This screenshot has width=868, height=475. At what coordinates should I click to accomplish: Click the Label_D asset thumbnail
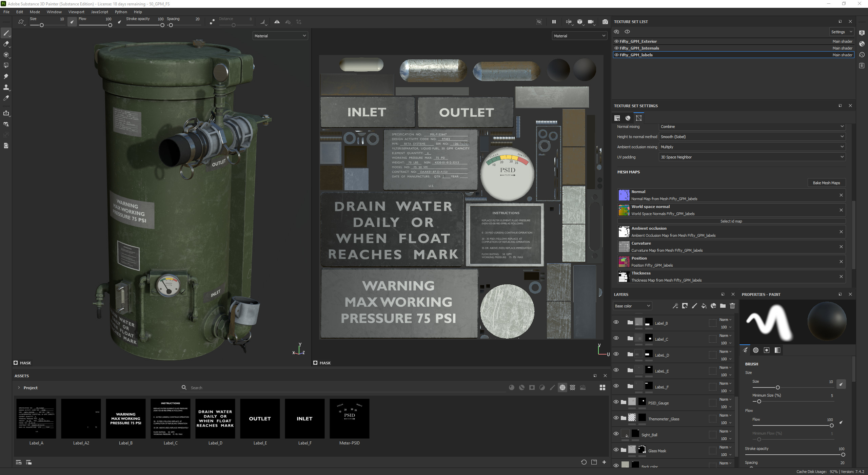(x=215, y=419)
